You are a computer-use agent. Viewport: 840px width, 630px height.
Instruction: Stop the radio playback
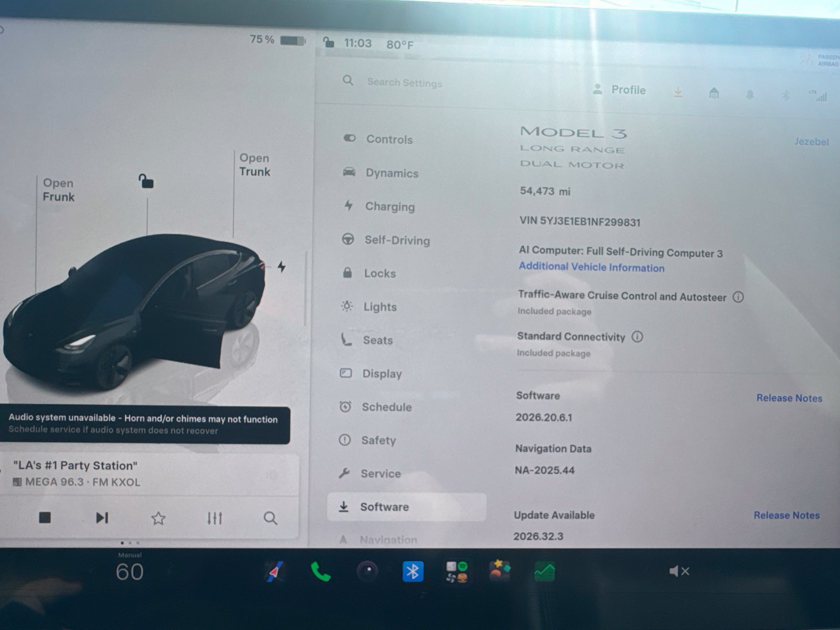tap(45, 518)
